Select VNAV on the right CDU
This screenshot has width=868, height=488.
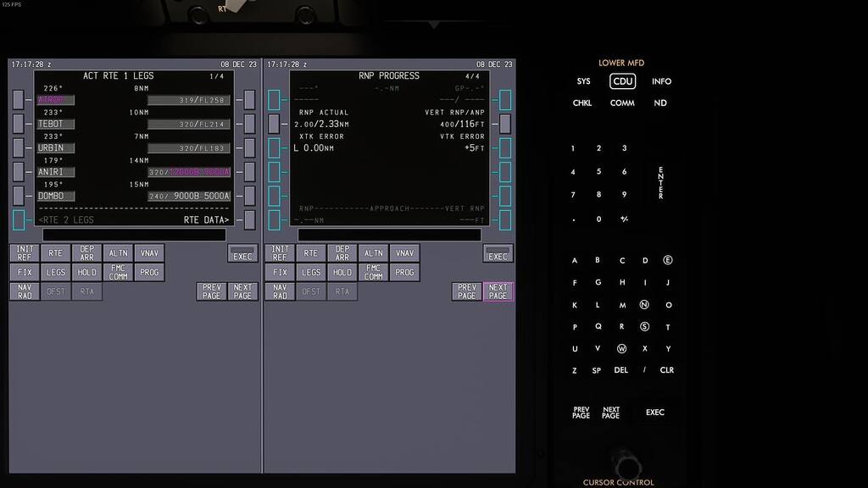click(404, 252)
